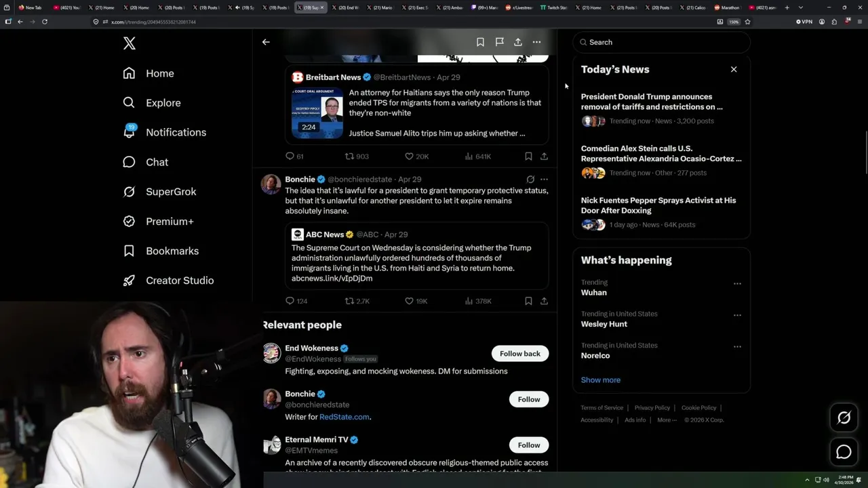Click the Search input field
The image size is (868, 488).
coord(661,42)
